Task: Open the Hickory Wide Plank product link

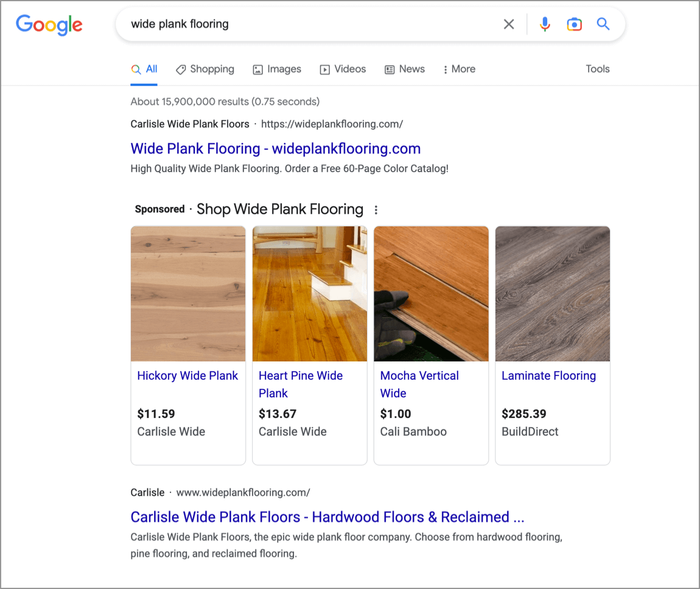Action: (x=187, y=375)
